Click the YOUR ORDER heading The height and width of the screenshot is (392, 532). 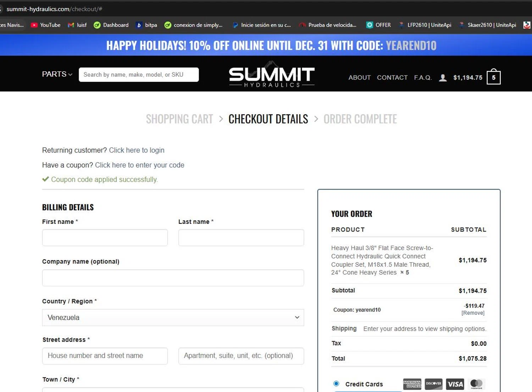tap(351, 214)
